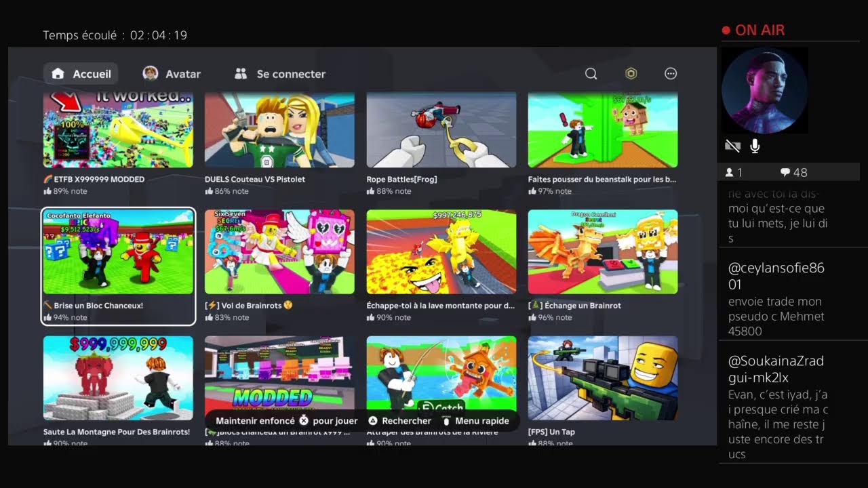Viewport: 868px width, 488px height.
Task: Open the lave montante game thumbnail
Action: point(441,251)
